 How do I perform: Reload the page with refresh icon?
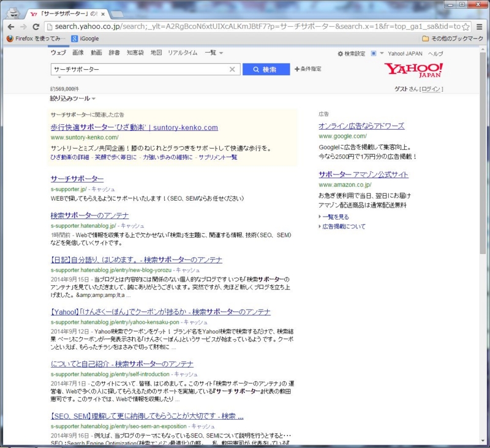tap(36, 27)
